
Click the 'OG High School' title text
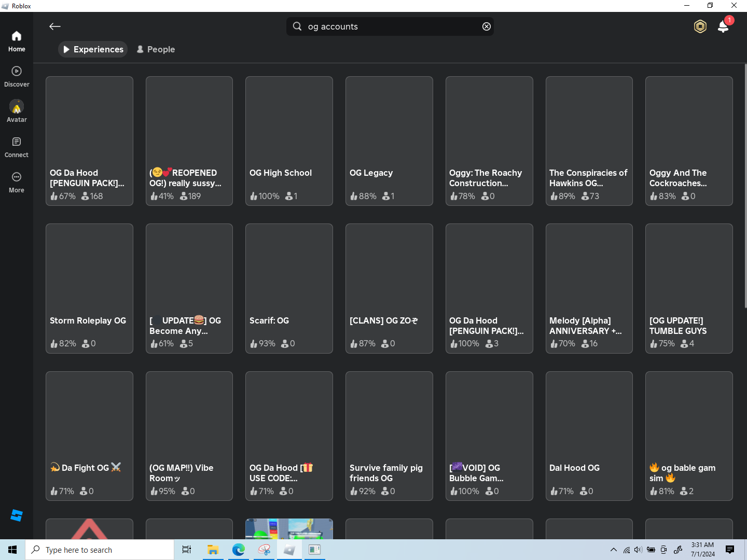[281, 173]
